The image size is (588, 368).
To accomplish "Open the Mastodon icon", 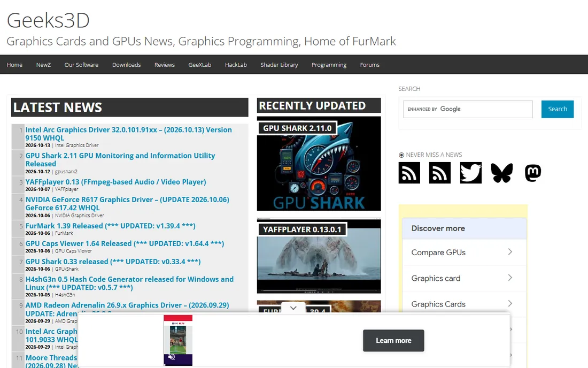I will (x=533, y=173).
